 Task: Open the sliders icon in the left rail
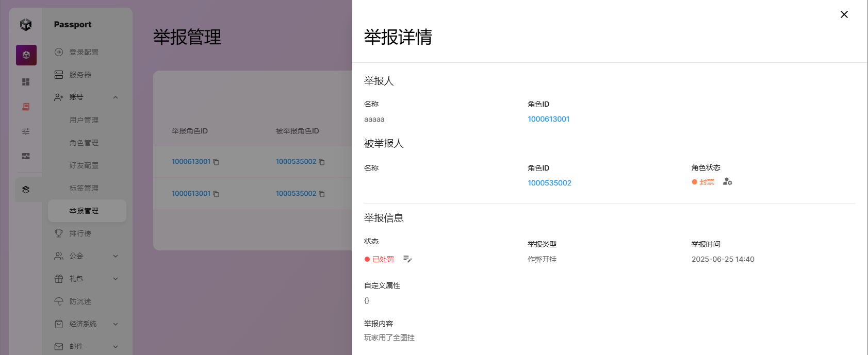click(26, 131)
